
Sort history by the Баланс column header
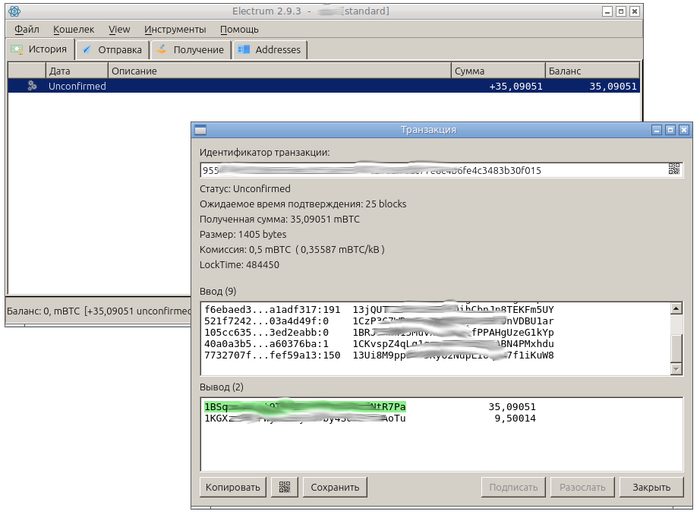pos(592,71)
